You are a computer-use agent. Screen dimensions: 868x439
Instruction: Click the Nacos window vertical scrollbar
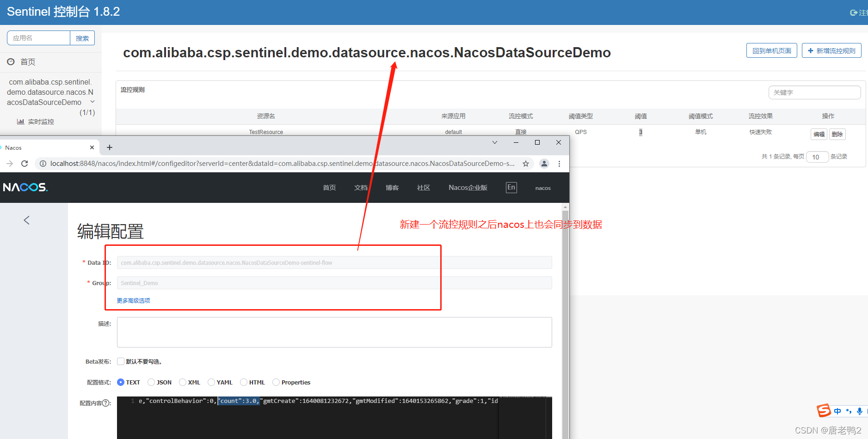(x=565, y=321)
